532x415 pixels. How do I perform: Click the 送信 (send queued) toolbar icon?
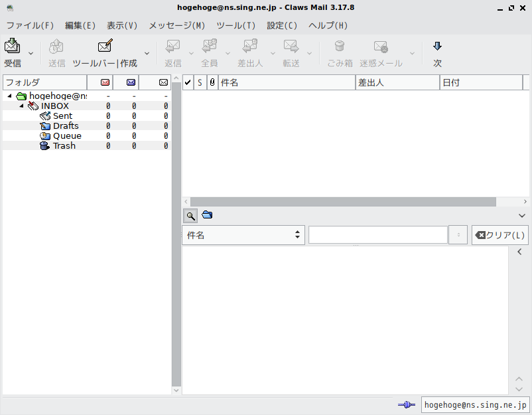[56, 46]
